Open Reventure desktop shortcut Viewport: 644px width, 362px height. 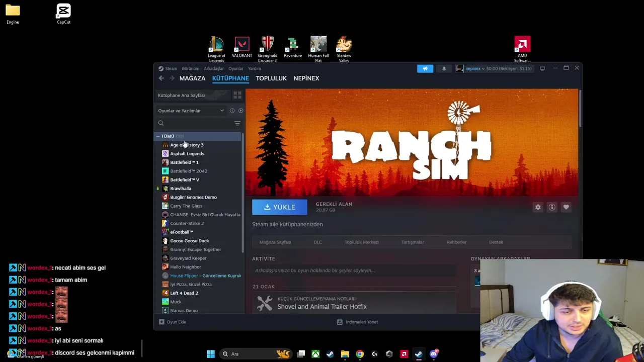(293, 48)
